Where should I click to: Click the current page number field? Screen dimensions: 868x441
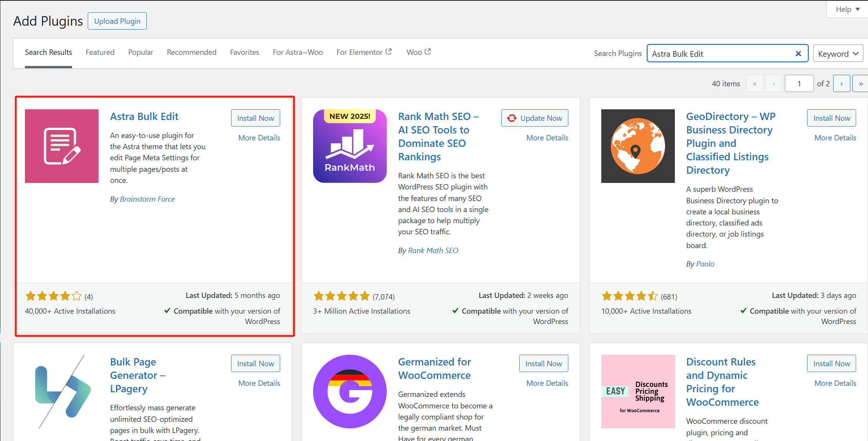[799, 84]
